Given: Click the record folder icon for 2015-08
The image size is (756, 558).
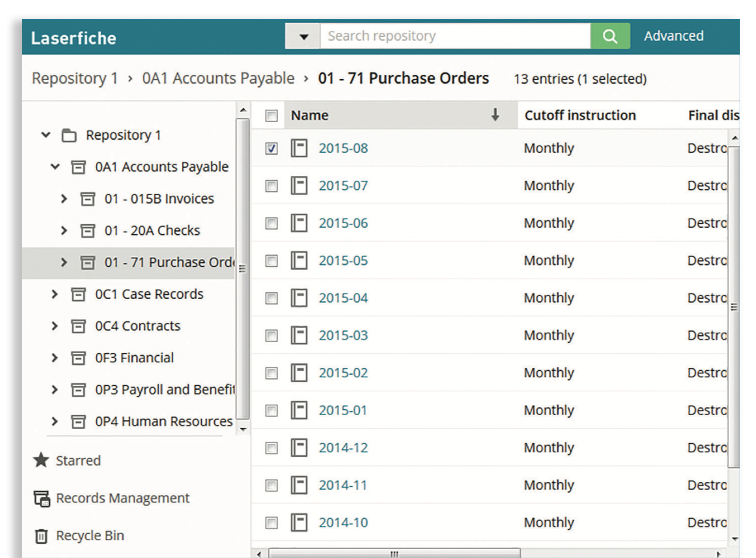Looking at the screenshot, I should 299,148.
